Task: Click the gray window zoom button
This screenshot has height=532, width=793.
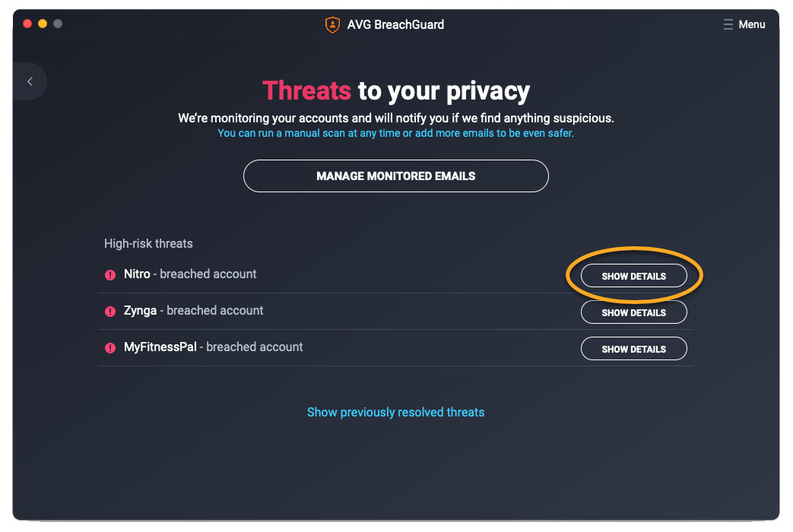Action: pyautogui.click(x=58, y=24)
